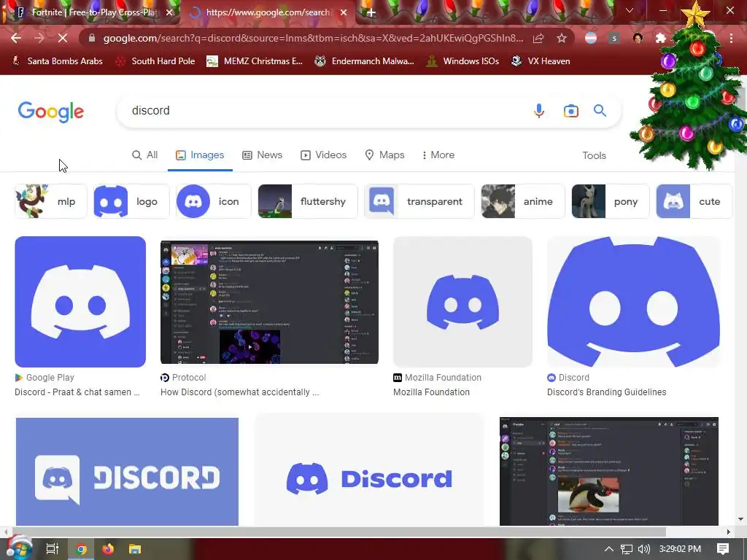
Task: Stop loading the page with X button
Action: pos(63,38)
